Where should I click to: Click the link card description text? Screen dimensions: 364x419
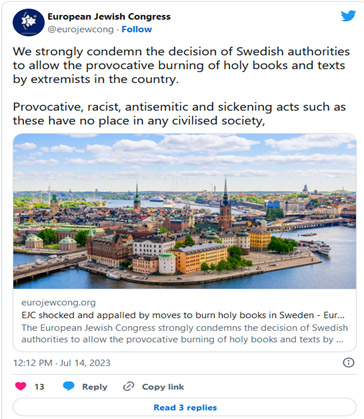(x=185, y=333)
